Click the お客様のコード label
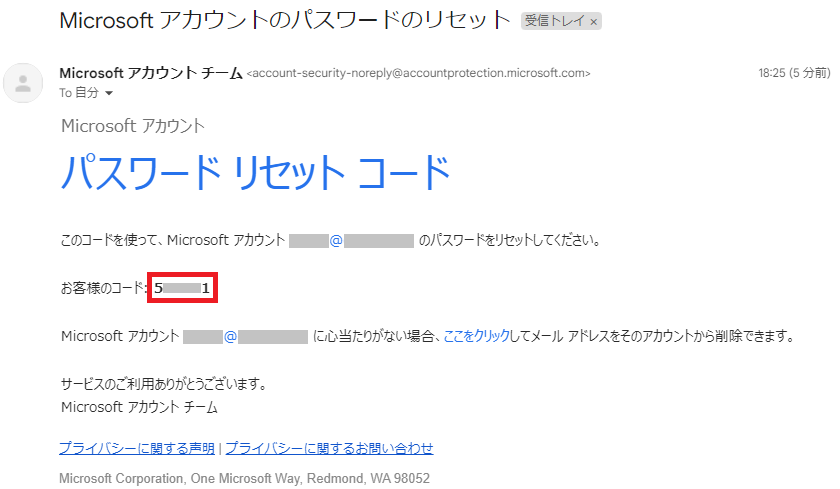 [x=103, y=288]
